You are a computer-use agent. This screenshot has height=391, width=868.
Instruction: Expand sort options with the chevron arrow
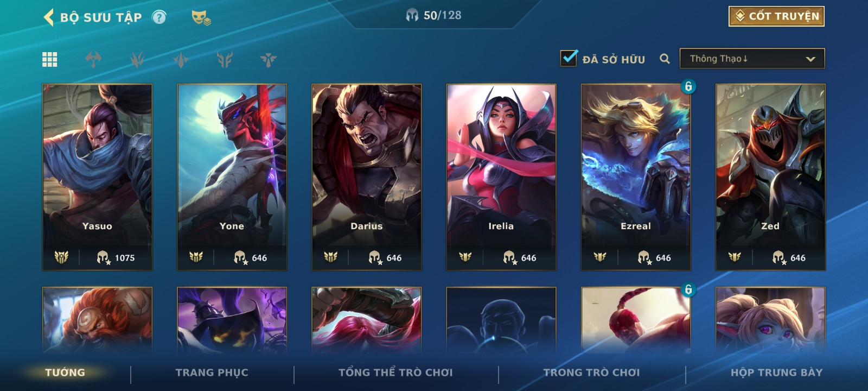pos(810,59)
